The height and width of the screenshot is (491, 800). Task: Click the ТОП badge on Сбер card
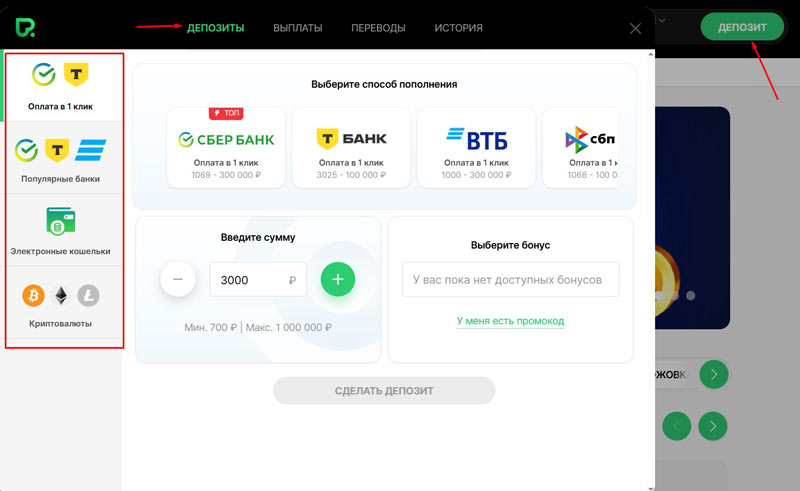coord(226,113)
